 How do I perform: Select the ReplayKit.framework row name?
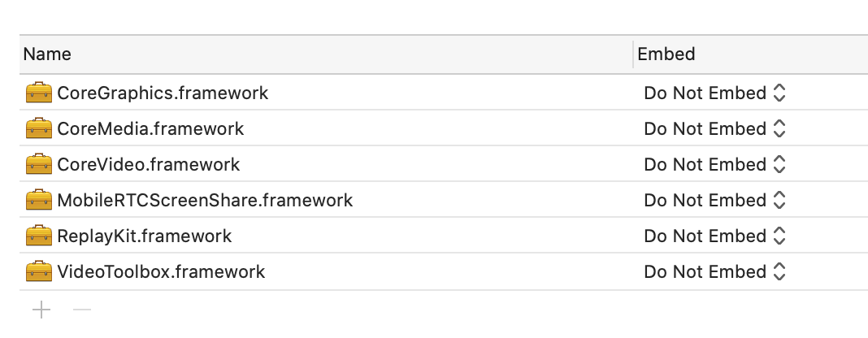coord(145,236)
